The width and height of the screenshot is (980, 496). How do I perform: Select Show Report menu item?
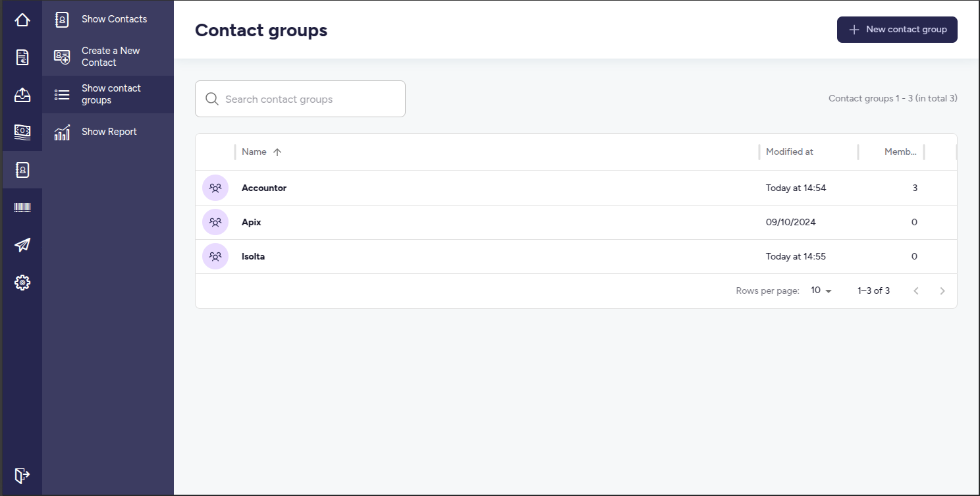coord(108,132)
